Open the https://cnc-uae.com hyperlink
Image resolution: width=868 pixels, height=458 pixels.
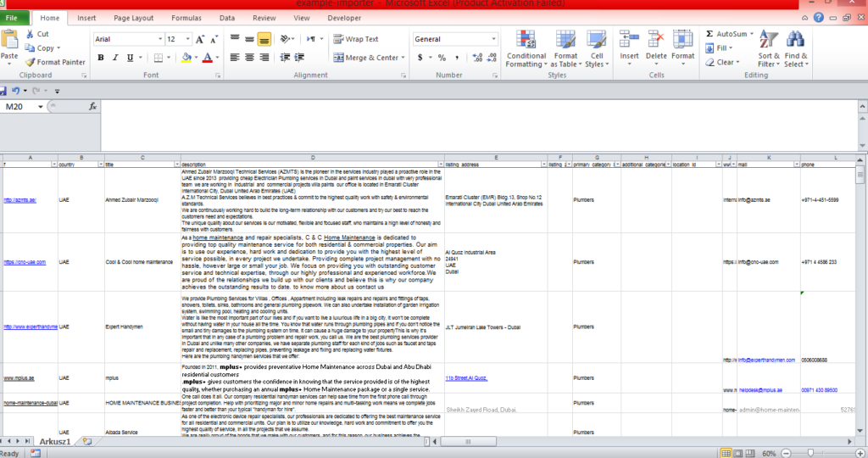[25, 262]
